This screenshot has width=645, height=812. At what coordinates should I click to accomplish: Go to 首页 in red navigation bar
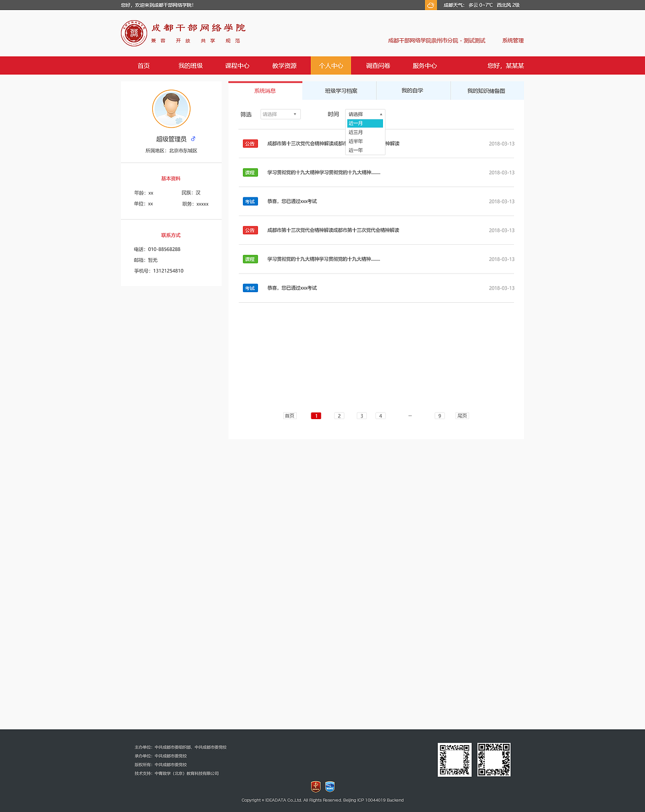[x=144, y=65]
